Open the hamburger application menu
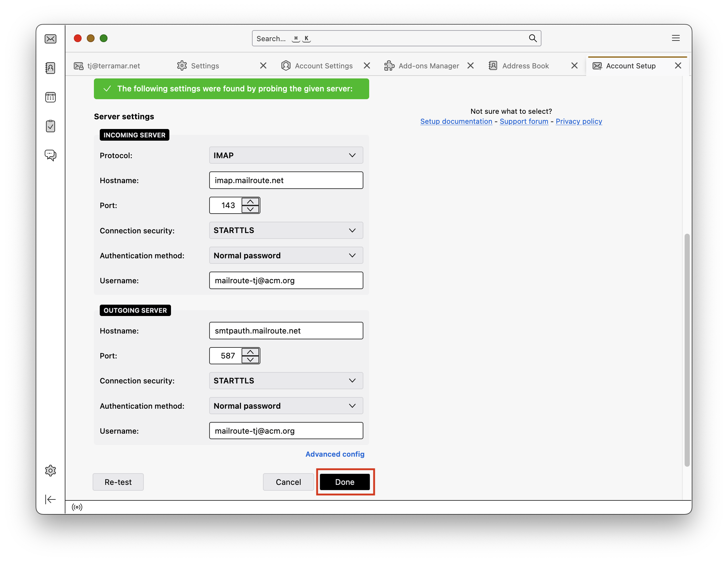The height and width of the screenshot is (562, 728). 675,38
